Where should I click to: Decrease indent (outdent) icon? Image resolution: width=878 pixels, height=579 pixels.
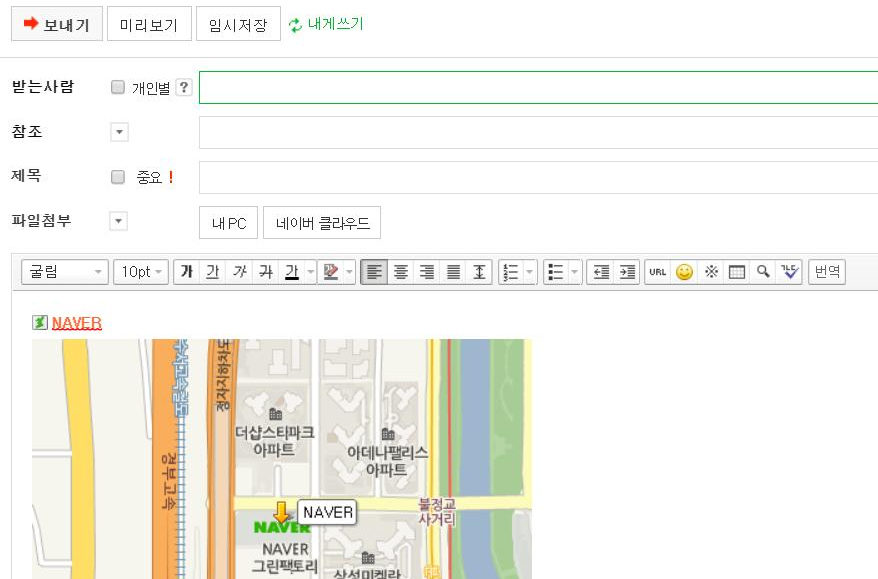[x=601, y=272]
